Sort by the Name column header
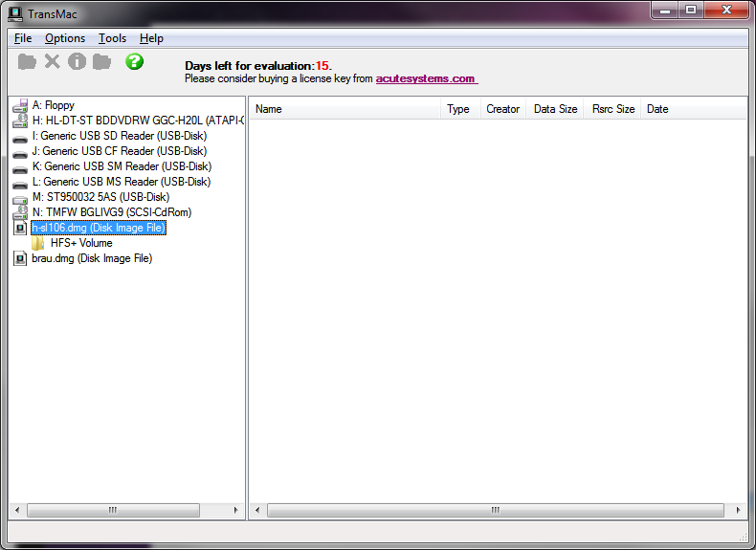This screenshot has height=550, width=756. [345, 109]
